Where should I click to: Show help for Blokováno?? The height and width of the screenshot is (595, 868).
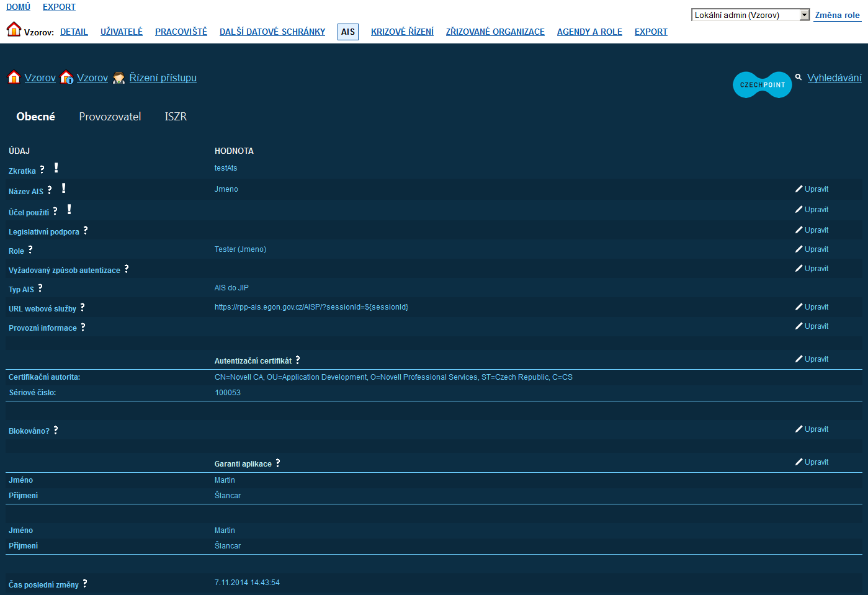56,429
